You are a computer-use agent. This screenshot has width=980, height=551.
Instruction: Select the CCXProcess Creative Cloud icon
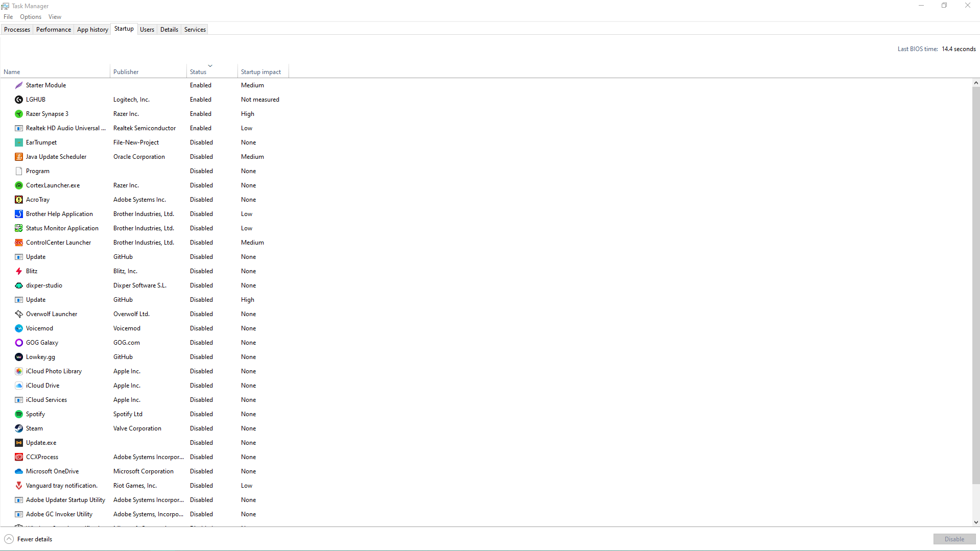pos(19,457)
